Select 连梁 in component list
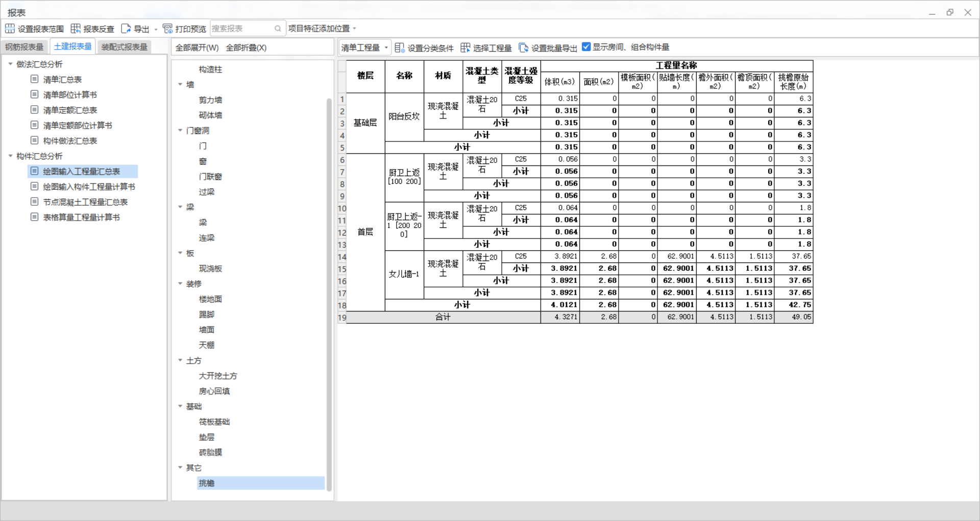The image size is (980, 521). pos(207,238)
